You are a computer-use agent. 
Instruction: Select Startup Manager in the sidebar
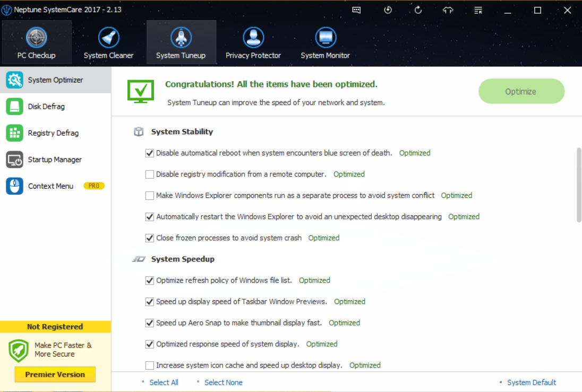click(x=56, y=160)
